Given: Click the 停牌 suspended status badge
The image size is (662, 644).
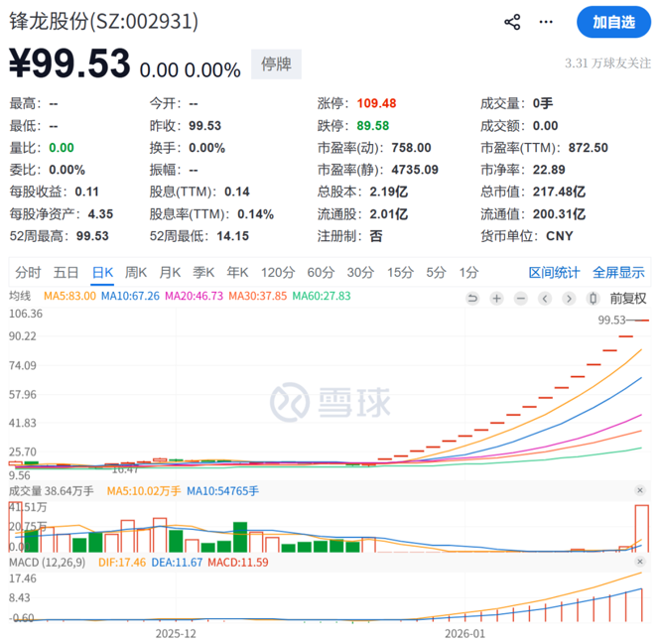Looking at the screenshot, I should coord(276,64).
